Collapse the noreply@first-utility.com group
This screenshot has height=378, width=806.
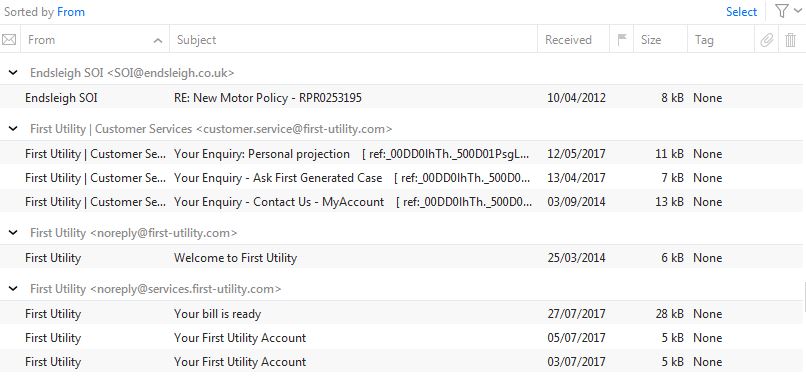(x=13, y=233)
